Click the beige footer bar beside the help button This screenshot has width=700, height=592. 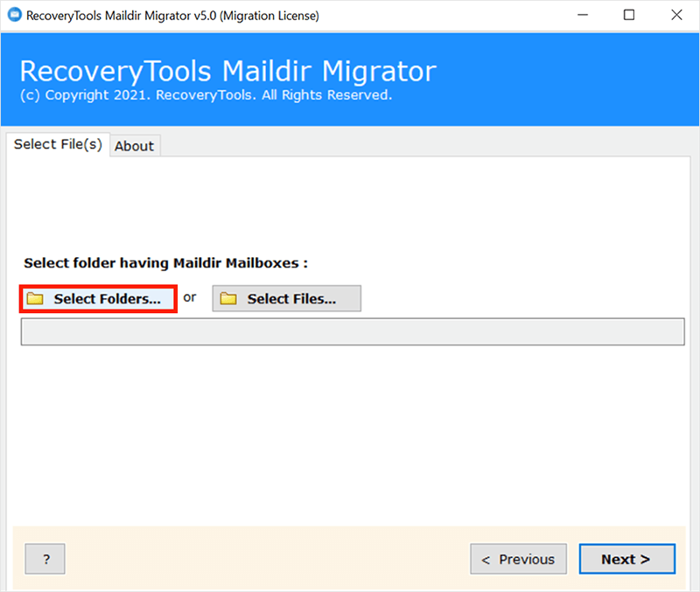tap(262, 559)
